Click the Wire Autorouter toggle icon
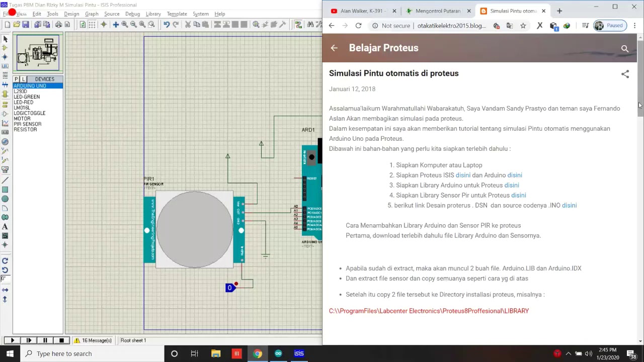644x362 pixels. tap(298, 25)
